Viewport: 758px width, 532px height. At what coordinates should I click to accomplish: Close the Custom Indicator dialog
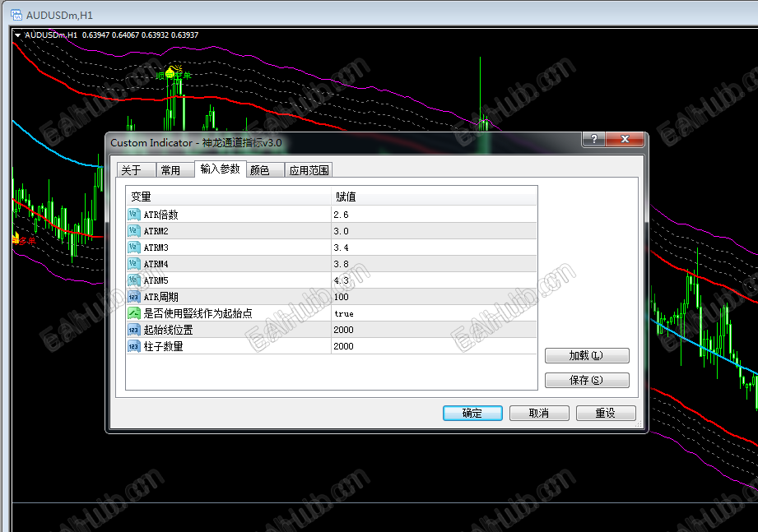625,139
